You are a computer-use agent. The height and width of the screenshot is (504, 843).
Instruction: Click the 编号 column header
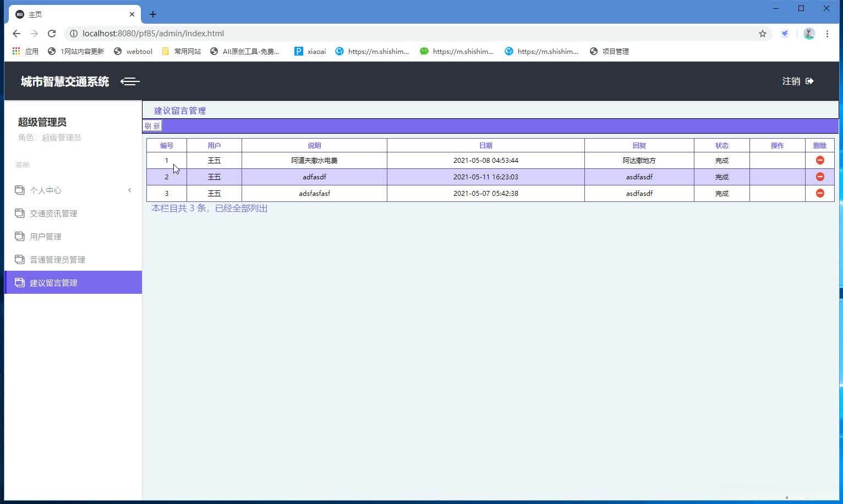coord(167,145)
